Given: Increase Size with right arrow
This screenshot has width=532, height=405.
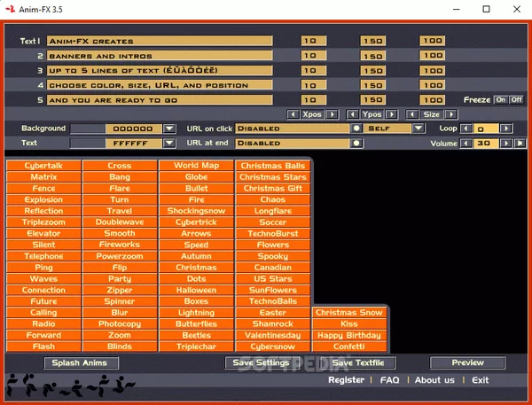Looking at the screenshot, I should (451, 114).
